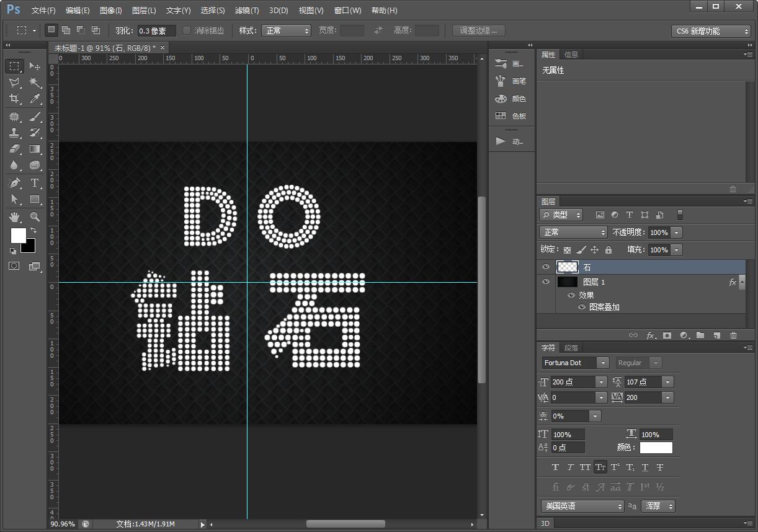The width and height of the screenshot is (758, 532).
Task: Hide the 石 text layer
Action: (545, 267)
